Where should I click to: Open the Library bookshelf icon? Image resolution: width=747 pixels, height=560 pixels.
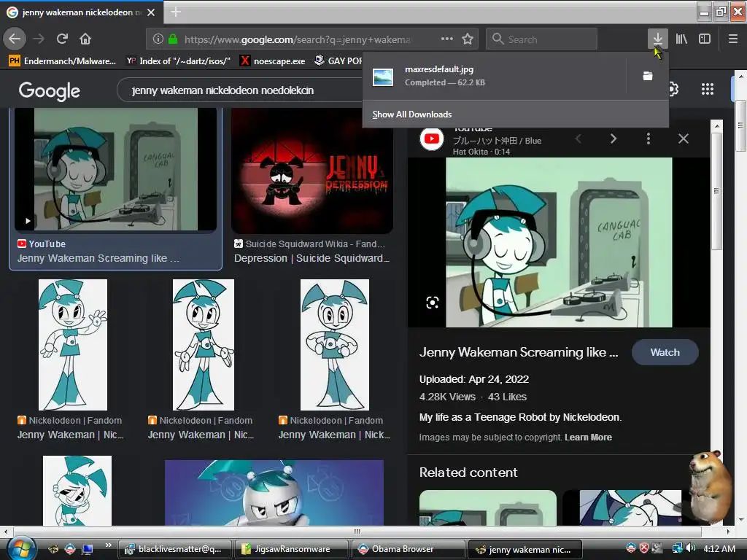pos(681,39)
